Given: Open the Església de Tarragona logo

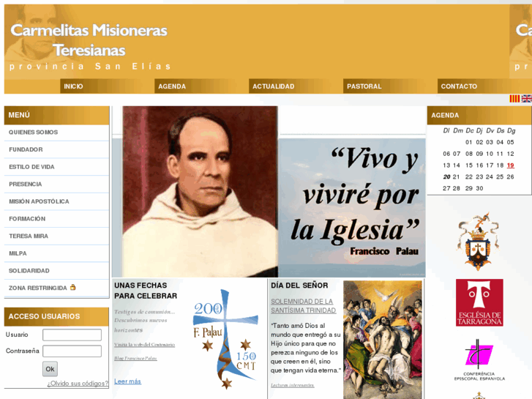Looking at the screenshot, I should point(479,302).
